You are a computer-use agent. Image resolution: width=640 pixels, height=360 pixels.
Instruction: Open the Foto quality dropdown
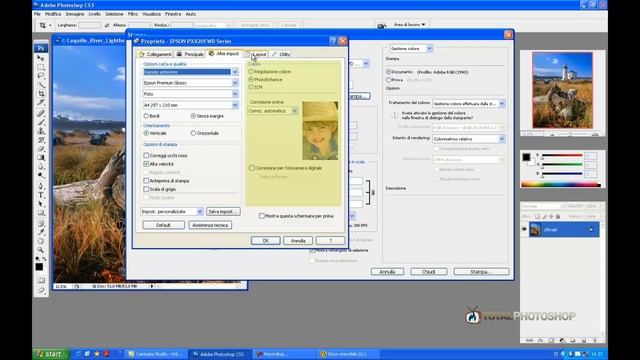[235, 94]
